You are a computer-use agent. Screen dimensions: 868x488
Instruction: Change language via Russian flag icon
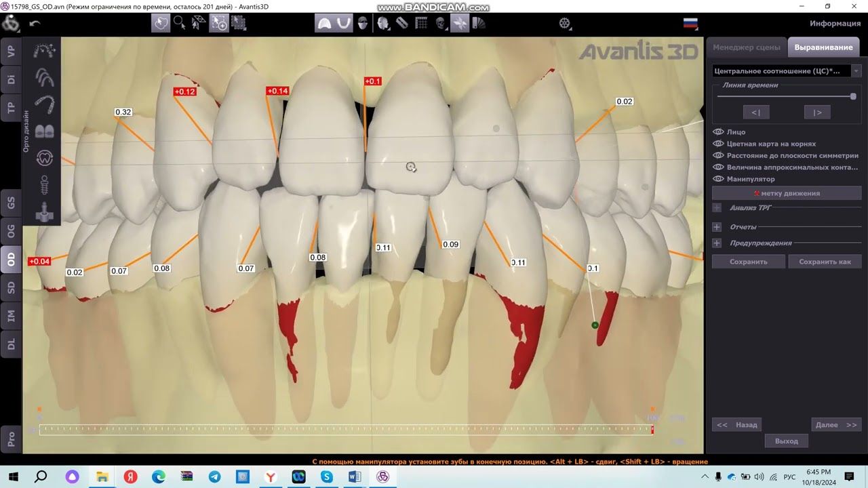click(x=690, y=23)
